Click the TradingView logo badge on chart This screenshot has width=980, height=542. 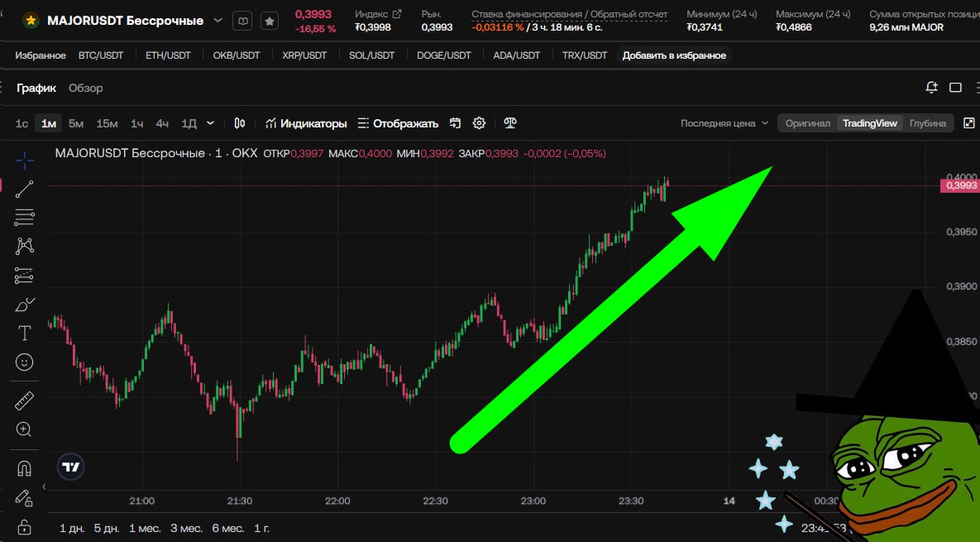pyautogui.click(x=70, y=467)
